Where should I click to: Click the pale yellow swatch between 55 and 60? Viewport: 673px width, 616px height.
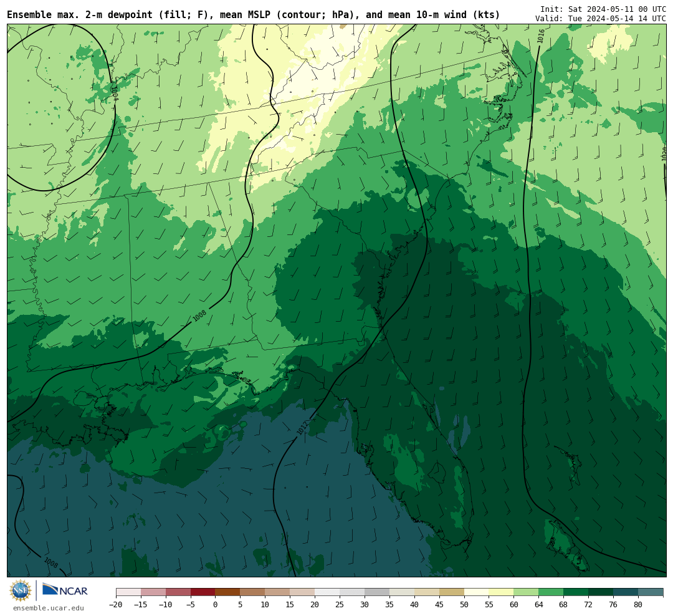tap(501, 592)
